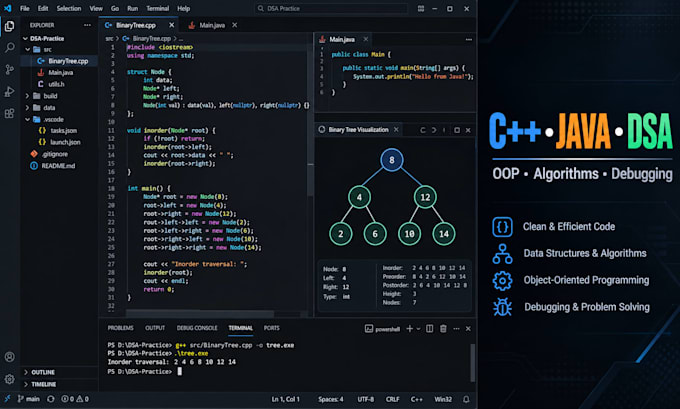Select the powershell terminal profile icon
This screenshot has height=409, width=680.
(x=369, y=329)
